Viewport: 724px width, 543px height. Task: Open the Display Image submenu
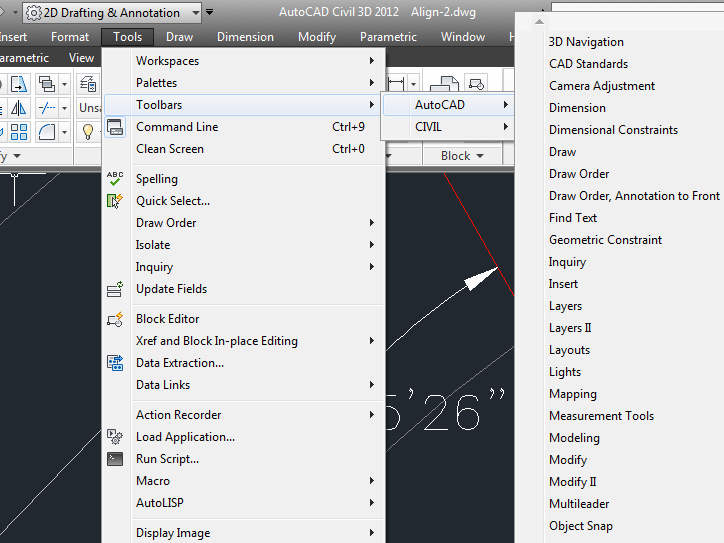245,533
